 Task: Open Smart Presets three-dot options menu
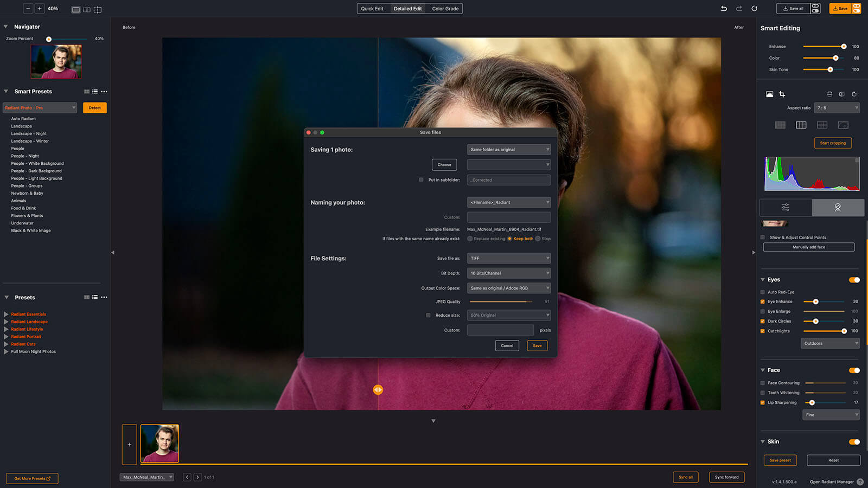tap(104, 92)
